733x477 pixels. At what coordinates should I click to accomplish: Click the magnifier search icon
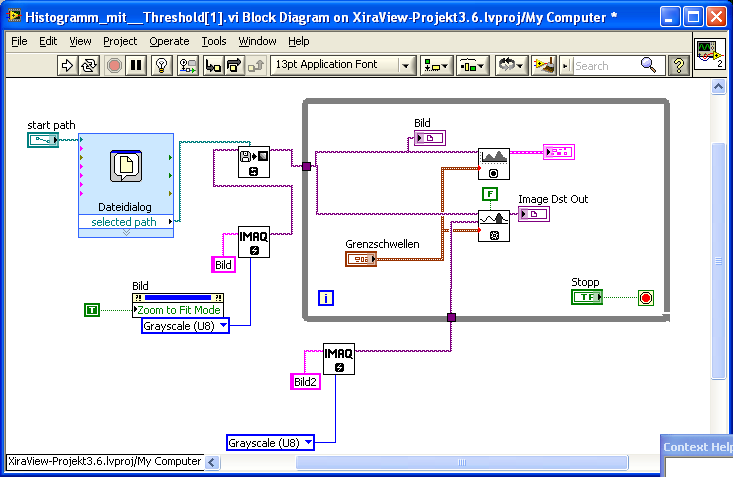point(648,65)
